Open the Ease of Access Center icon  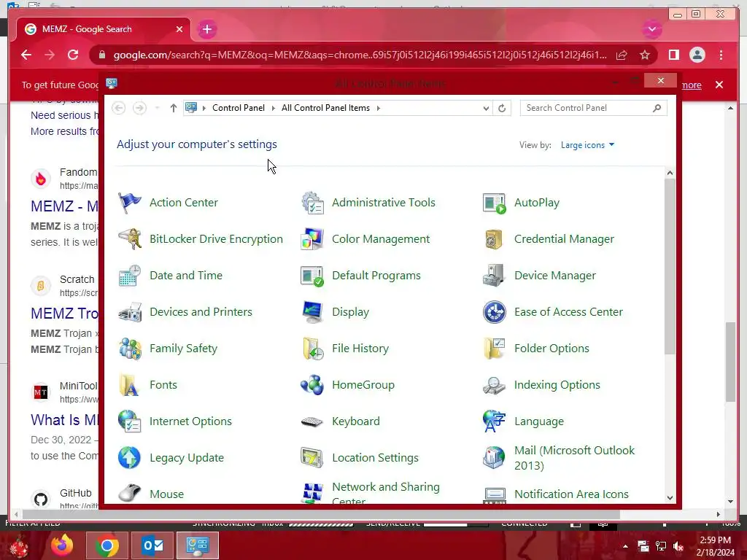494,312
